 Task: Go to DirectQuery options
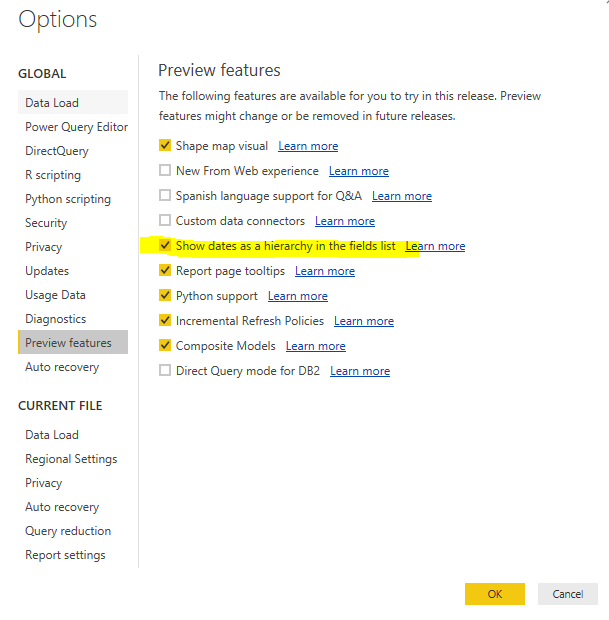(x=73, y=151)
